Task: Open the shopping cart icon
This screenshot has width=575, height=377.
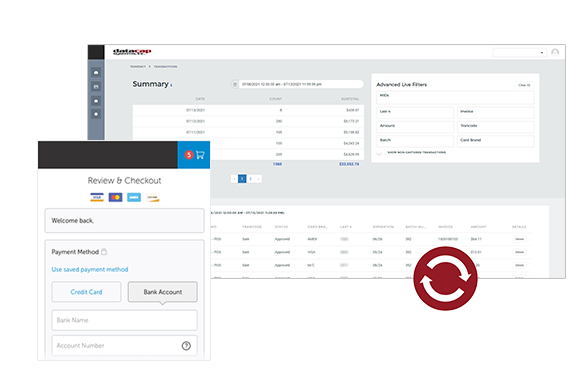Action: [200, 155]
